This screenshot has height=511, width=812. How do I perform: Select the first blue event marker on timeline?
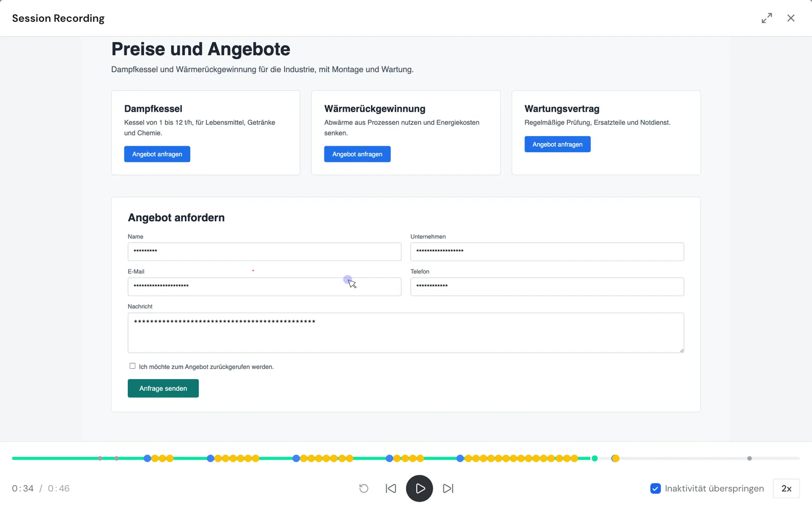point(147,458)
